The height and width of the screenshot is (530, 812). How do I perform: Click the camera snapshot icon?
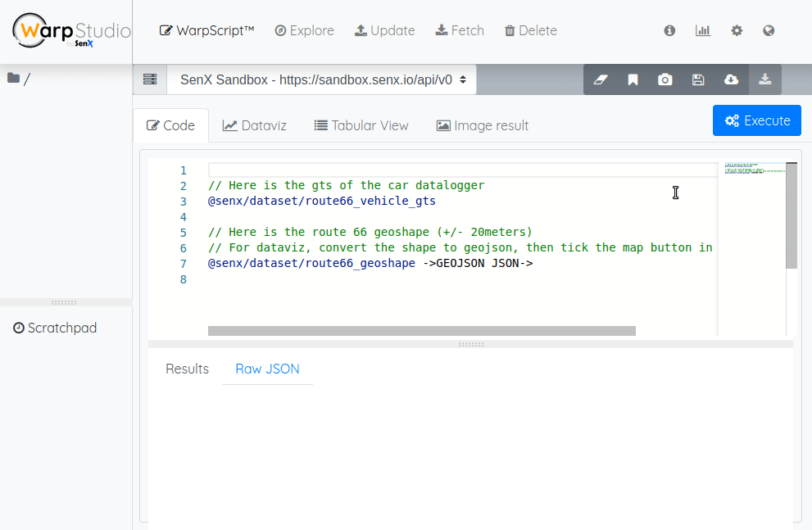[x=665, y=79]
